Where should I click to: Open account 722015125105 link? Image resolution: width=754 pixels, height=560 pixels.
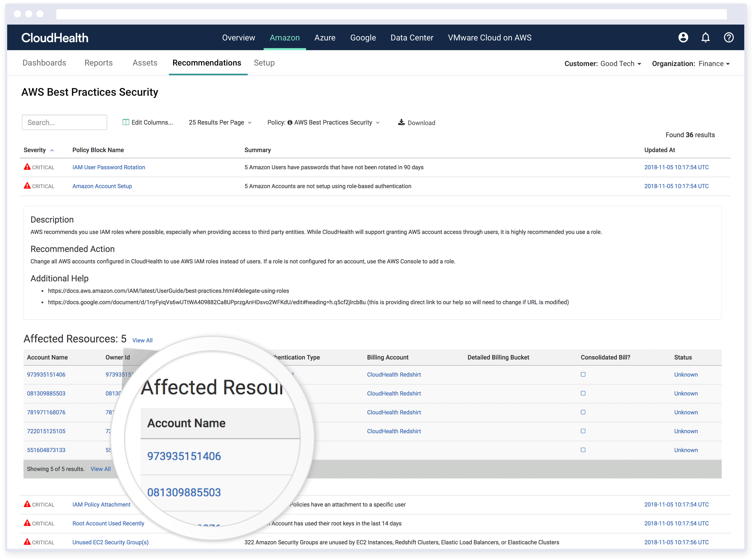[46, 431]
